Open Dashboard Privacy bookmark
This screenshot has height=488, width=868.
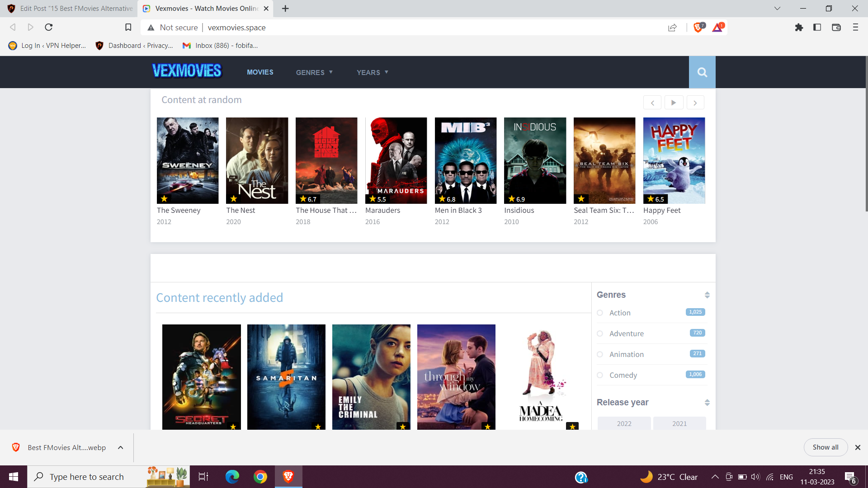(x=134, y=46)
